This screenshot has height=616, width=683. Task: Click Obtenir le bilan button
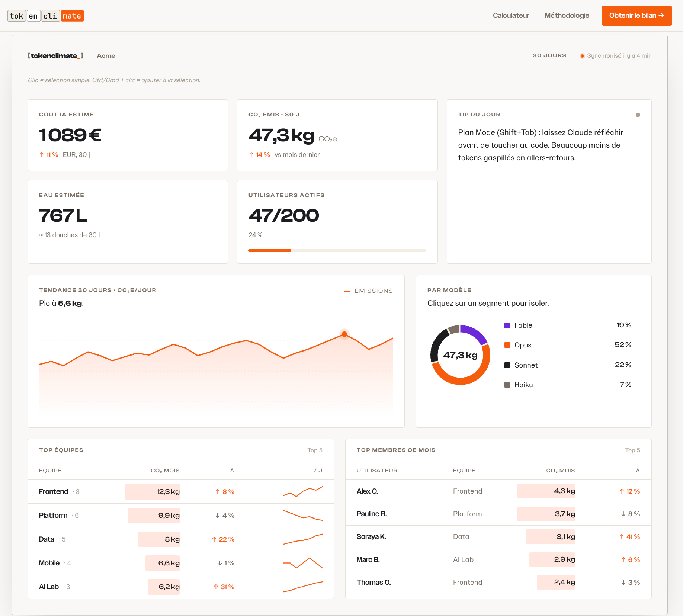636,16
